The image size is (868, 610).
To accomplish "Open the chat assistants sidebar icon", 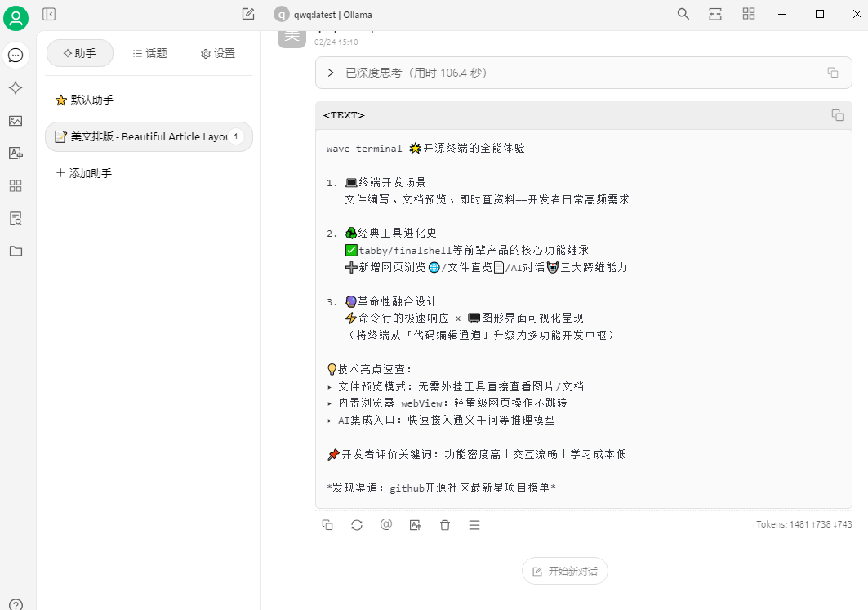I will tap(16, 56).
